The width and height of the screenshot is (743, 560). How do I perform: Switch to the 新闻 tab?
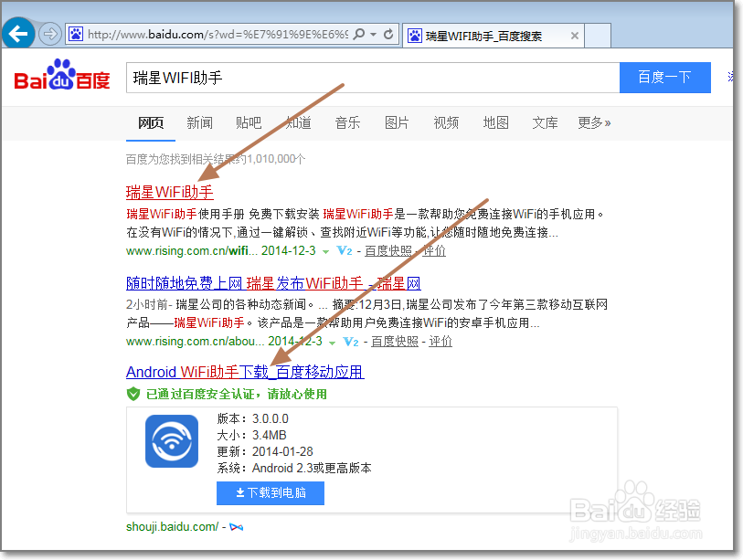[x=199, y=123]
